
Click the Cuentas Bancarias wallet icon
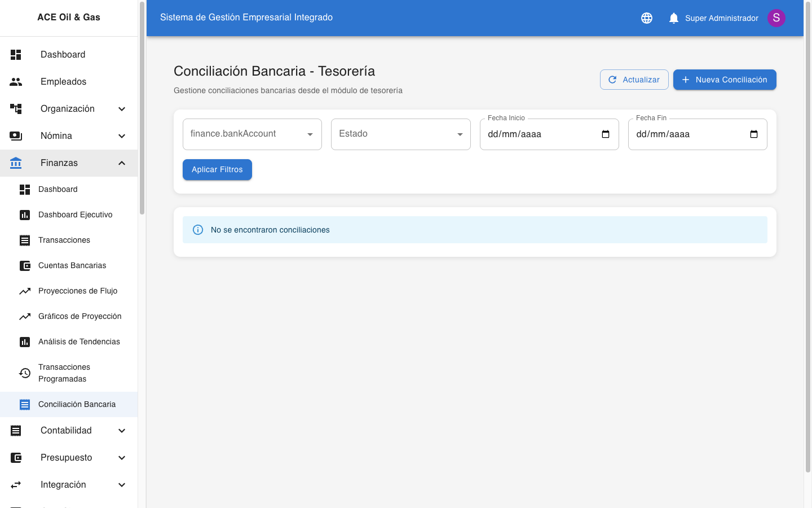click(x=25, y=266)
